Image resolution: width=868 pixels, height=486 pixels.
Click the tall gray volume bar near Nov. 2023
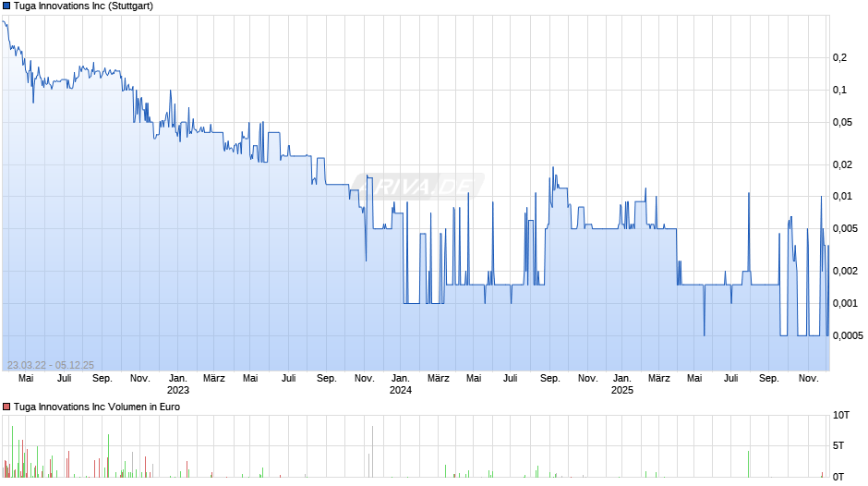tap(372, 452)
